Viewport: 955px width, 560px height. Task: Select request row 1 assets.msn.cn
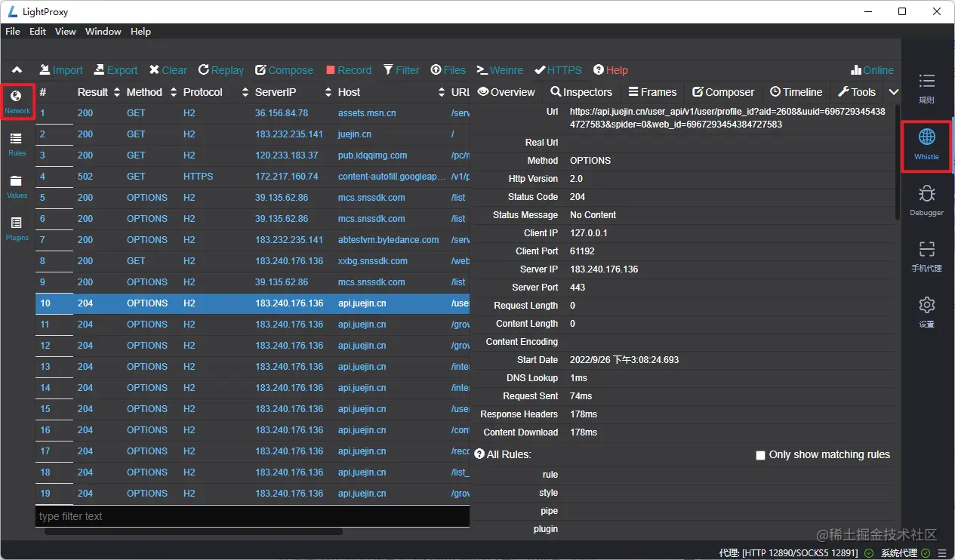252,113
